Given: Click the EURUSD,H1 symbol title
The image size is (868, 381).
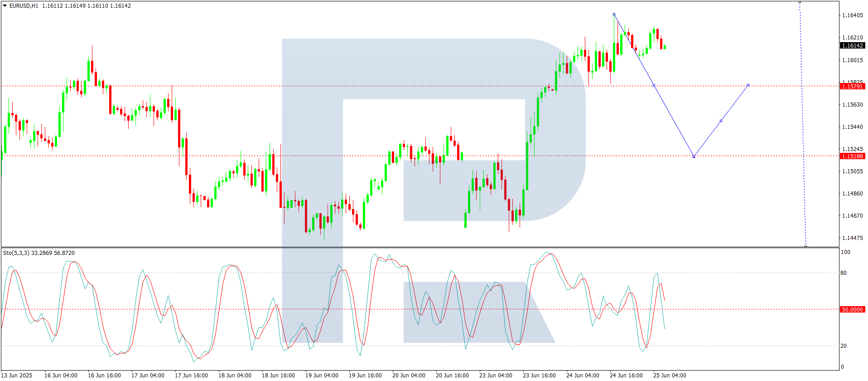Looking at the screenshot, I should click(24, 6).
